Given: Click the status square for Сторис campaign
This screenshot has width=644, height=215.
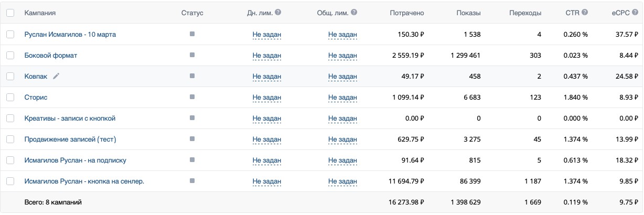Looking at the screenshot, I should click(x=192, y=97).
